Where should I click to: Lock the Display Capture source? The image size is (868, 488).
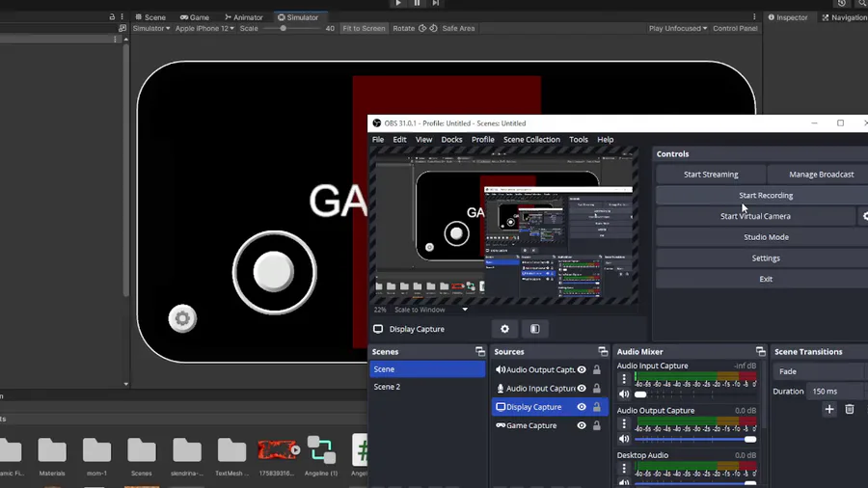[x=597, y=407]
